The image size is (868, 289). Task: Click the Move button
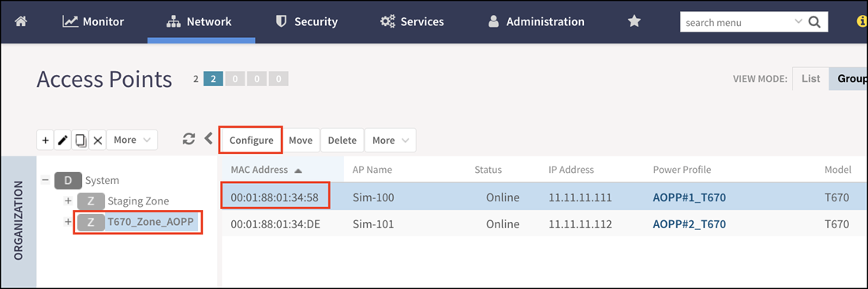pyautogui.click(x=301, y=140)
